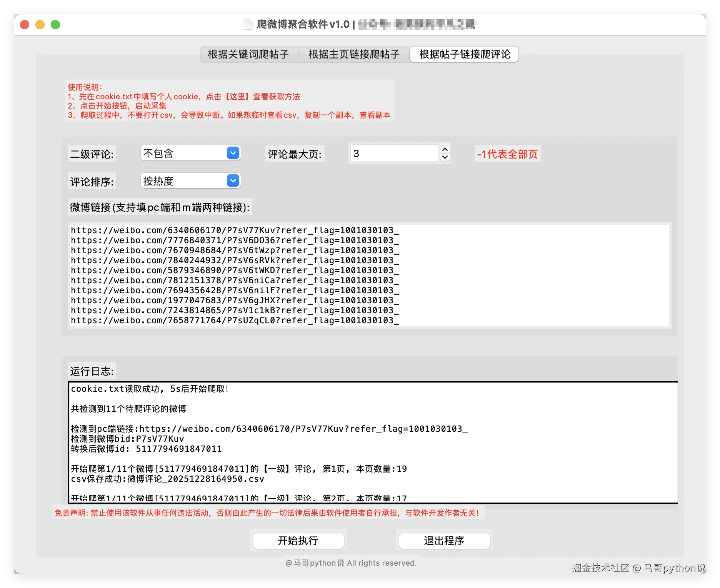Image resolution: width=720 pixels, height=588 pixels.
Task: Click the green zoom button in the title bar
Action: (x=55, y=24)
